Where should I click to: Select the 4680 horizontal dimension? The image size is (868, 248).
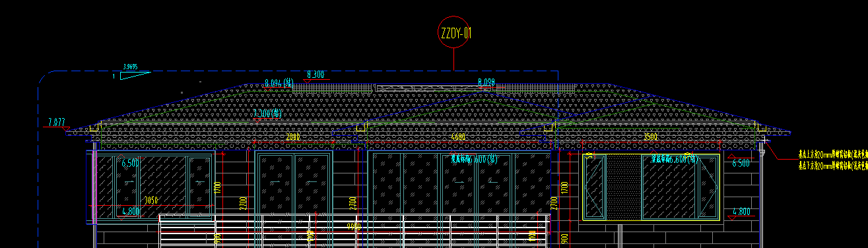click(458, 137)
